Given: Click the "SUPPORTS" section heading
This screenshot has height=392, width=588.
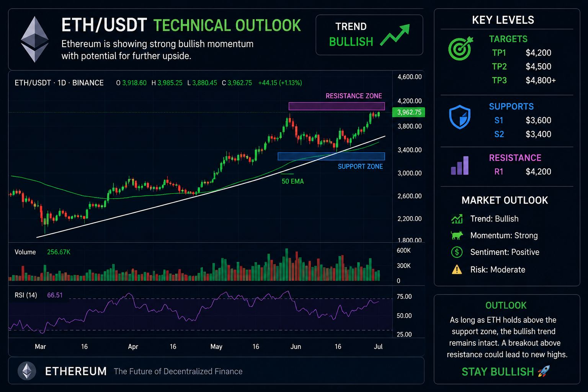Looking at the screenshot, I should point(511,106).
